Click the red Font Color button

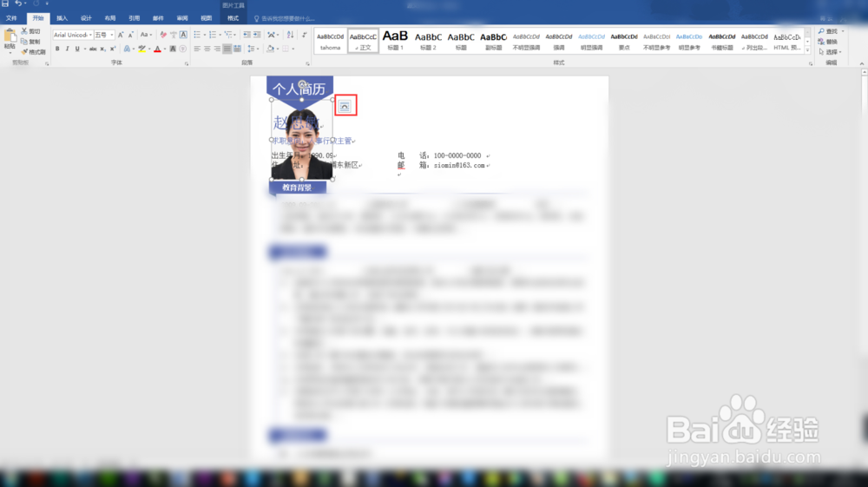point(157,49)
